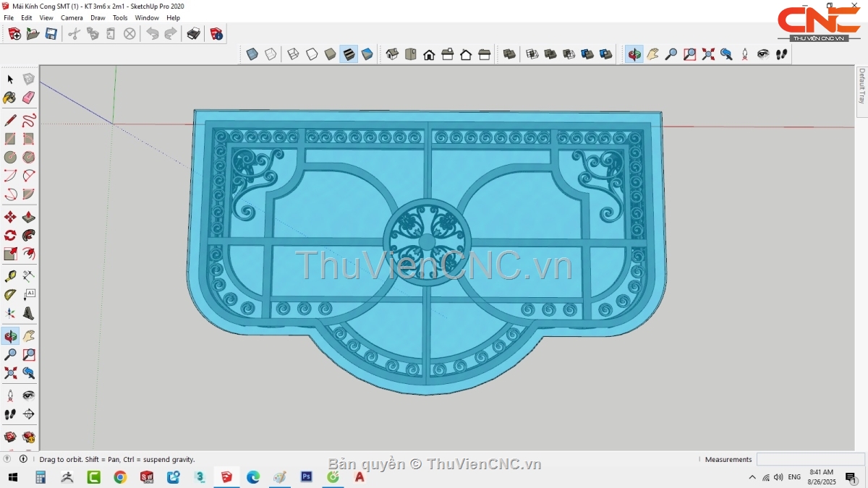Toggle X-Ray face style
Screen dimensions: 868x488
coord(252,54)
